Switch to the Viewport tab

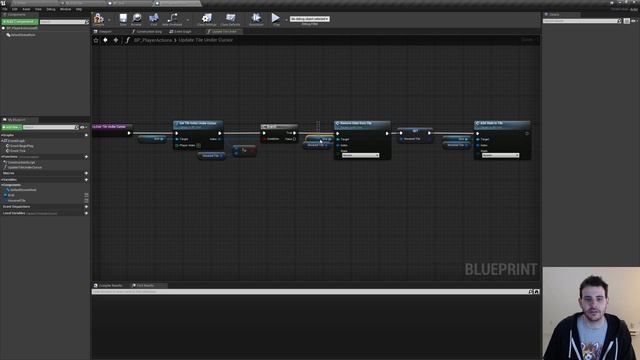104,31
